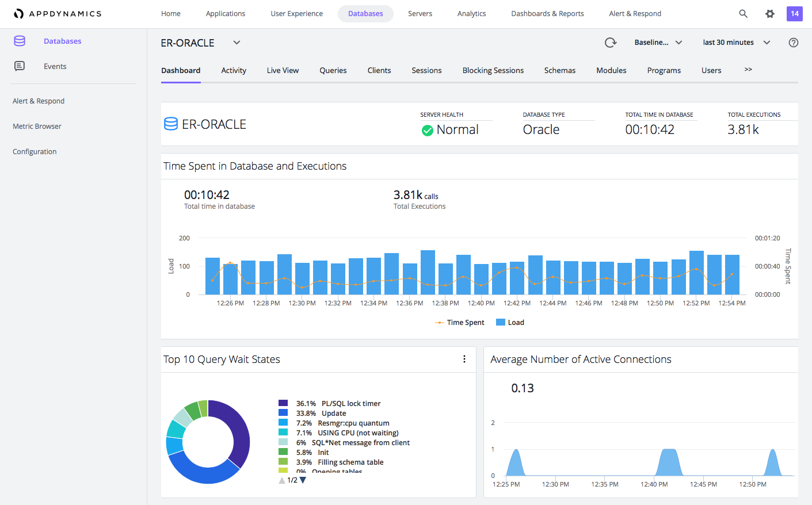The height and width of the screenshot is (505, 812).
Task: Open the last 30 minutes time range dropdown
Action: pyautogui.click(x=736, y=43)
